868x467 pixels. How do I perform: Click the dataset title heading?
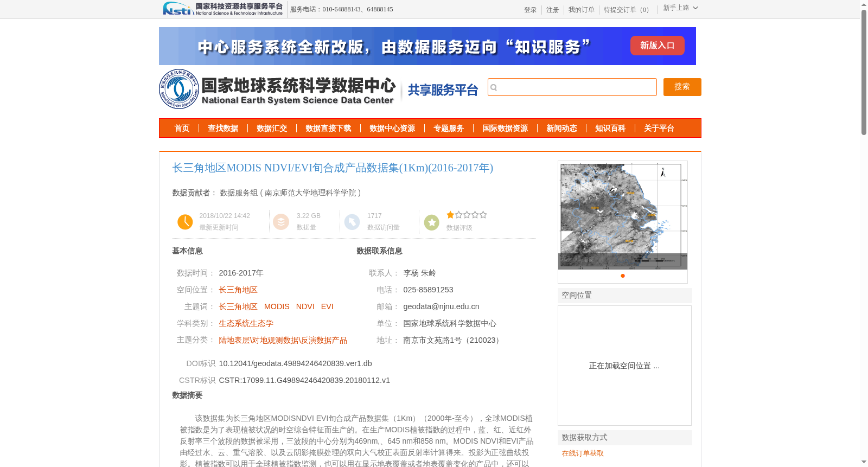tap(333, 168)
